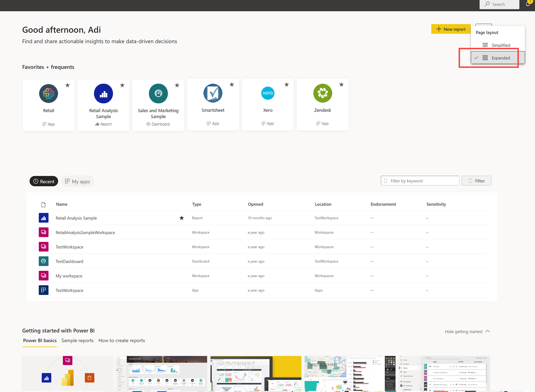535x392 pixels.
Task: Toggle favorite star on Sales and Marketing card
Action: (x=177, y=85)
